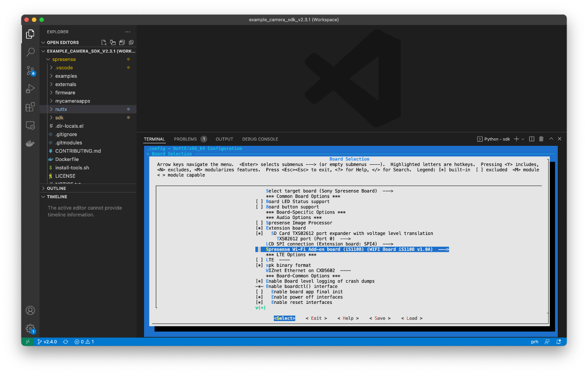Toggle Extension board checkbox

260,228
